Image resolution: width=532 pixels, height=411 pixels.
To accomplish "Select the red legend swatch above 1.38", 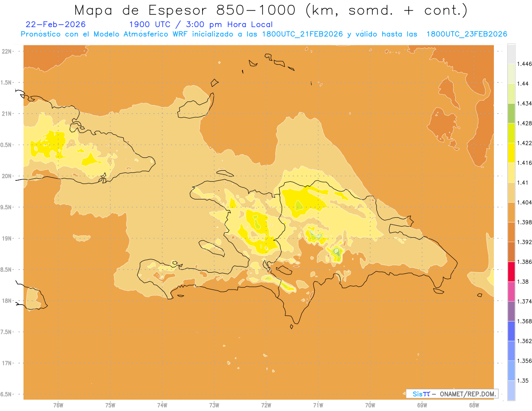I will (x=511, y=271).
